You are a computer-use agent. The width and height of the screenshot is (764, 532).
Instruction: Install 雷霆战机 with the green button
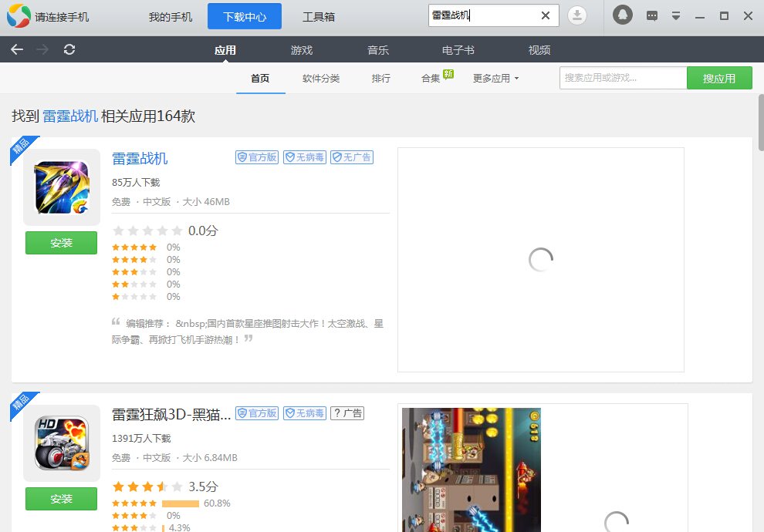(x=61, y=242)
